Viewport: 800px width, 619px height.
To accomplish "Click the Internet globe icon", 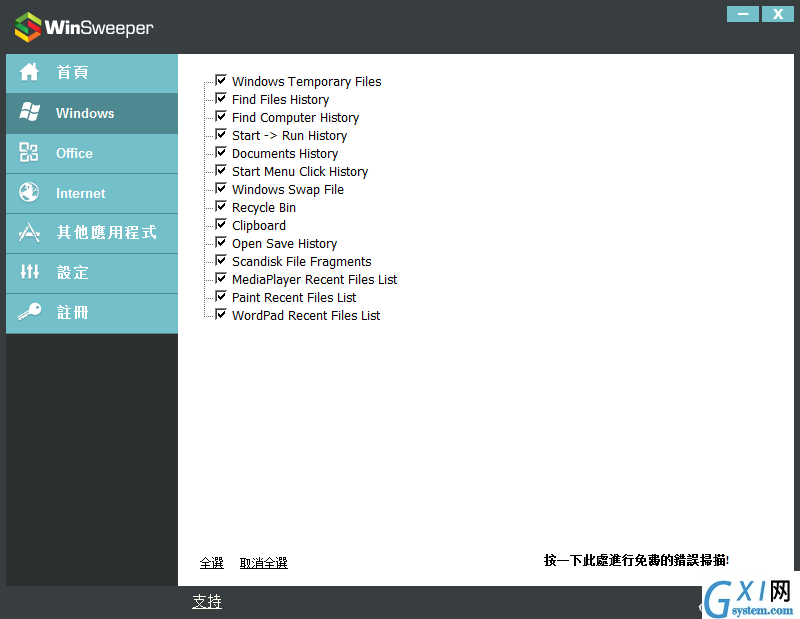I will (x=29, y=192).
